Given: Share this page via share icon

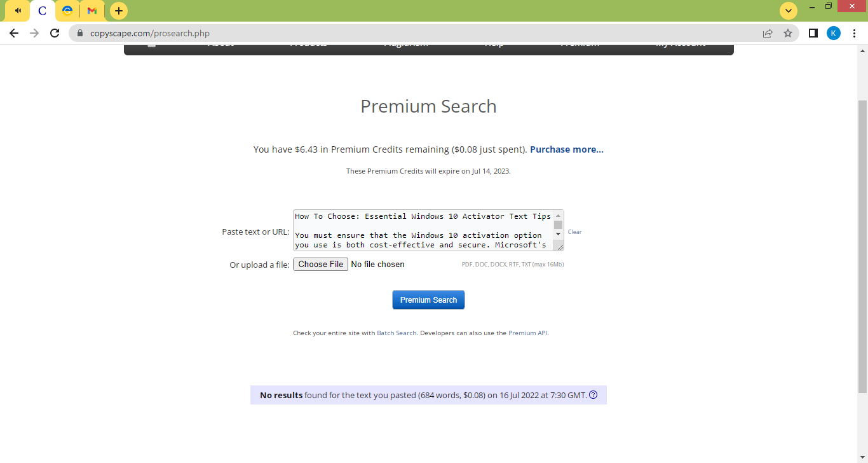Looking at the screenshot, I should tap(768, 33).
